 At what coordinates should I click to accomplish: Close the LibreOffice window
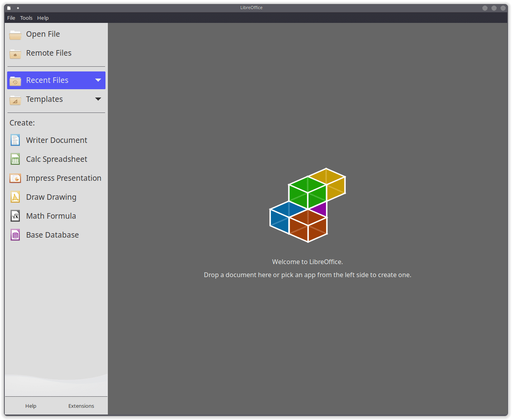tap(503, 8)
